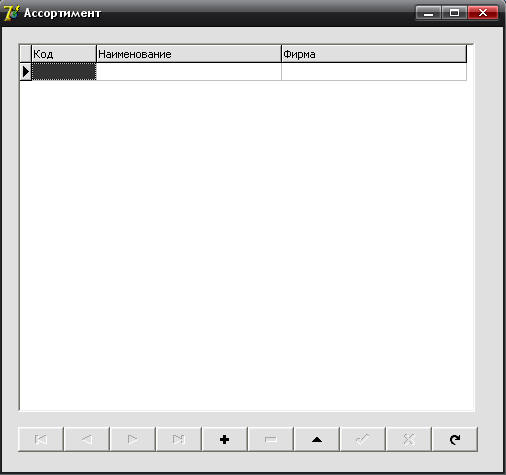Jump to last record navigator button
Screen dimensions: 506x475
pyautogui.click(x=179, y=439)
